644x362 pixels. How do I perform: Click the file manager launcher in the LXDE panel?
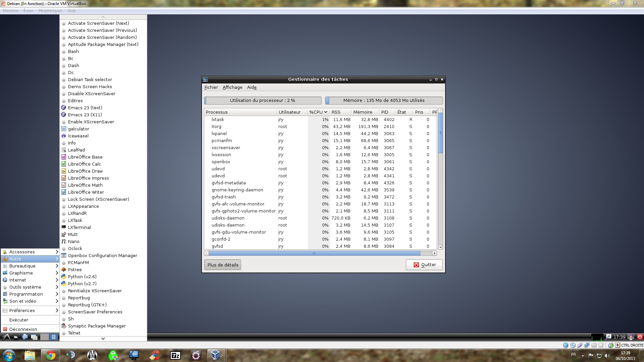pyautogui.click(x=16, y=337)
